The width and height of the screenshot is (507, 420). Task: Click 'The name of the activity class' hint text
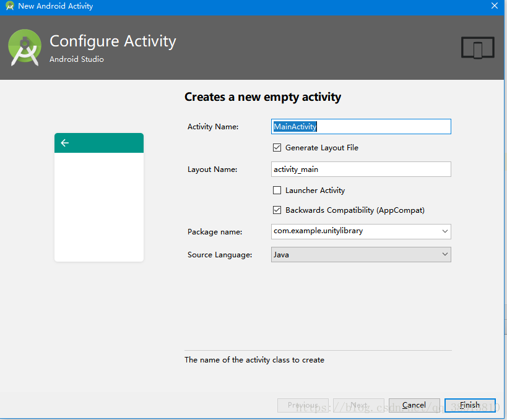(254, 360)
